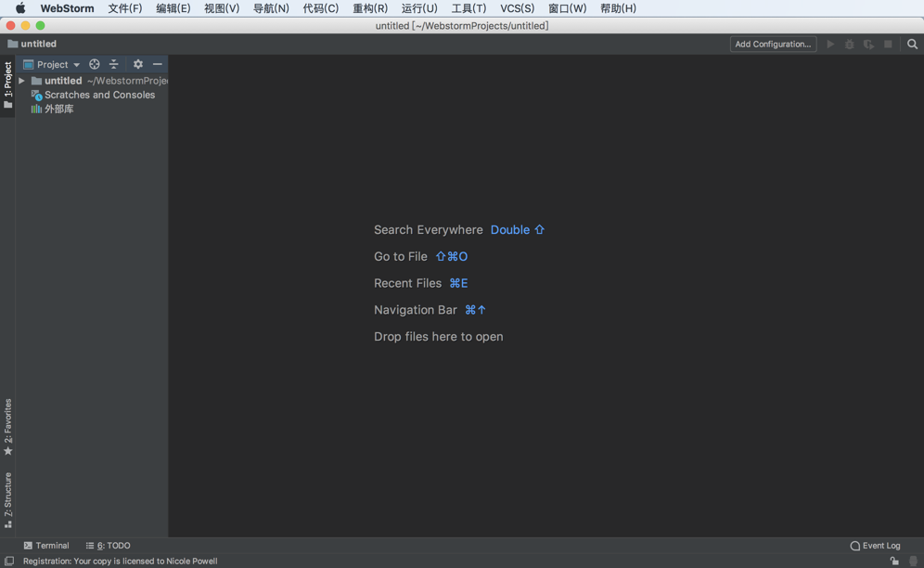Image resolution: width=924 pixels, height=568 pixels.
Task: Open the 视图(V) menu
Action: 222,8
